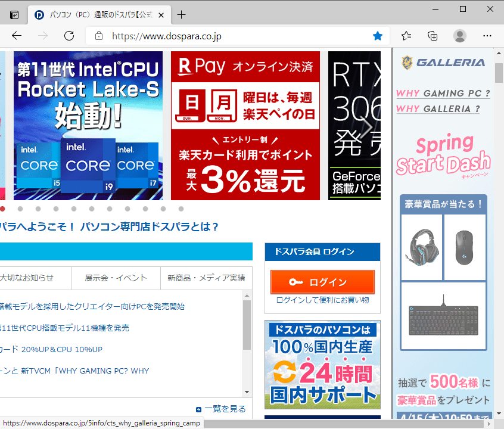Open the R Pay Rakuten banner

coord(245,126)
